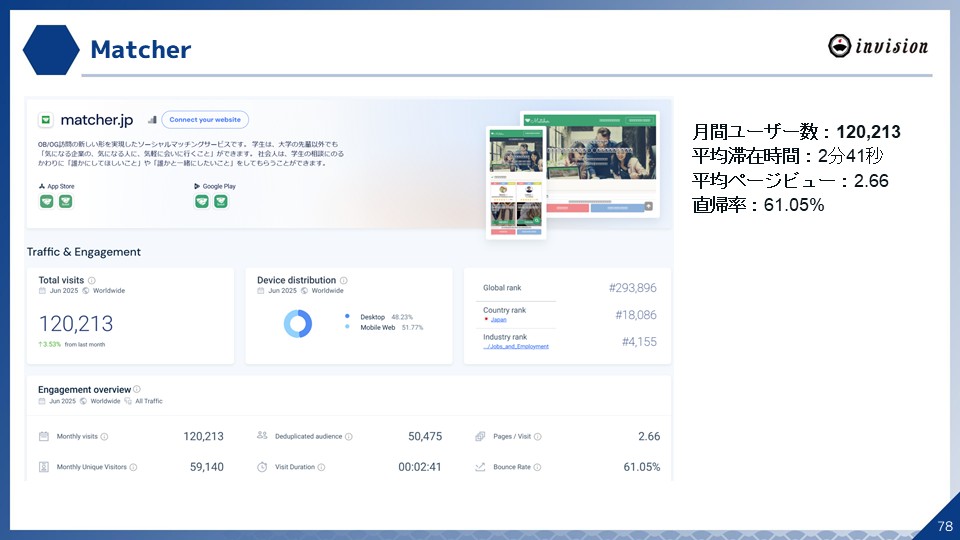This screenshot has width=960, height=540.
Task: Click the Total visits info icon
Action: click(91, 280)
